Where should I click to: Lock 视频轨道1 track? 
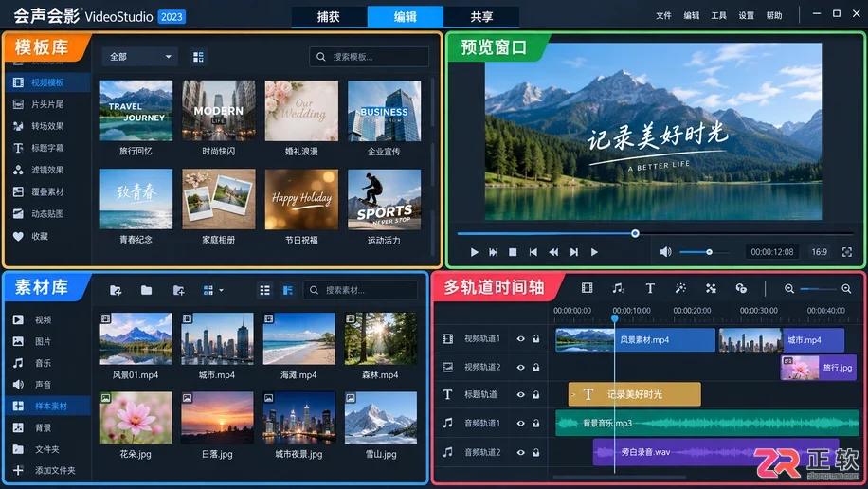pyautogui.click(x=535, y=338)
